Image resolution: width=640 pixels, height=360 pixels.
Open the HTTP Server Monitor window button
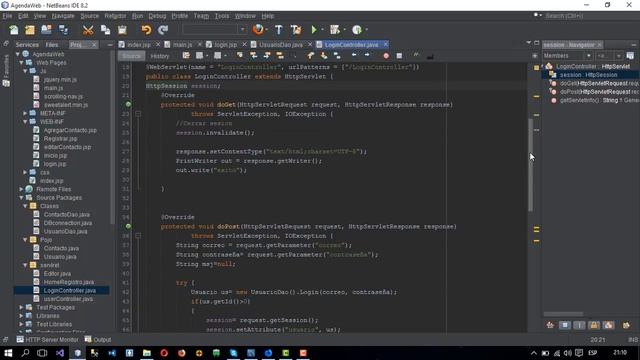[x=47, y=340]
